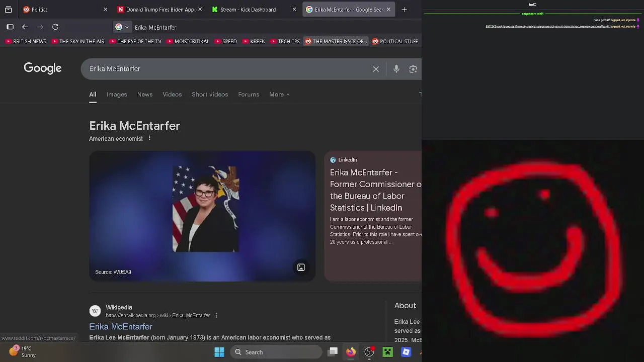Open the weather widget showing 19°C Sunny
644x362 pixels.
tap(23, 351)
